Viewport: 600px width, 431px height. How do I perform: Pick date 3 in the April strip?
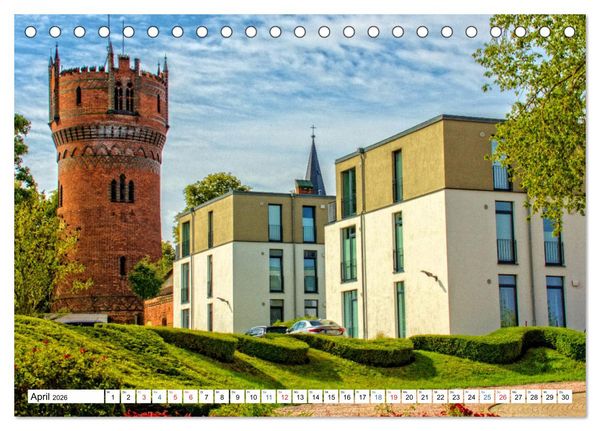(x=144, y=397)
